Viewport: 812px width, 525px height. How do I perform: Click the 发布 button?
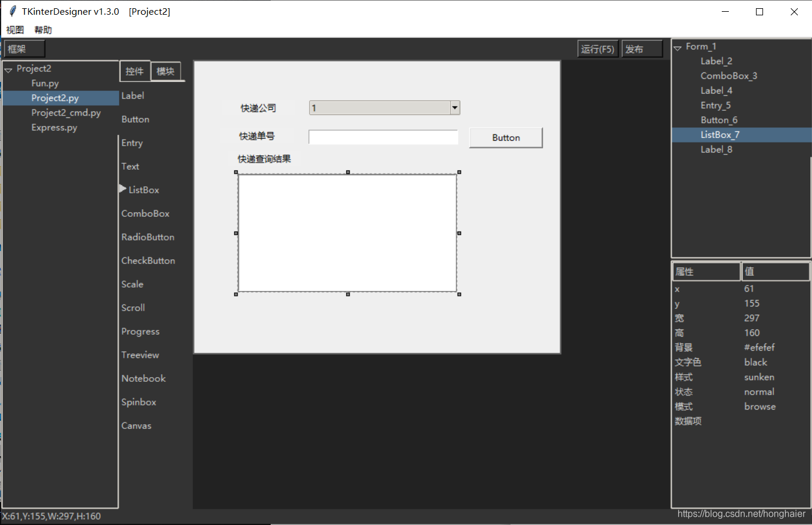(642, 49)
